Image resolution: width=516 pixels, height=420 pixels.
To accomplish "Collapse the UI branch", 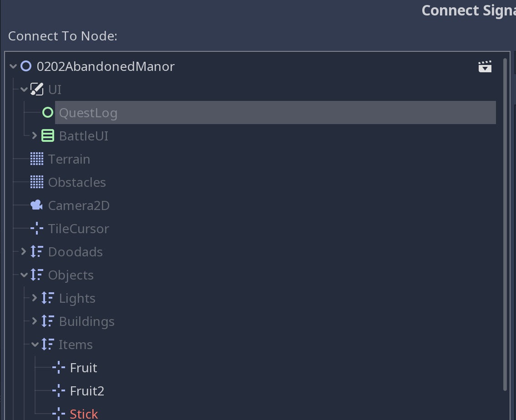I will (24, 89).
